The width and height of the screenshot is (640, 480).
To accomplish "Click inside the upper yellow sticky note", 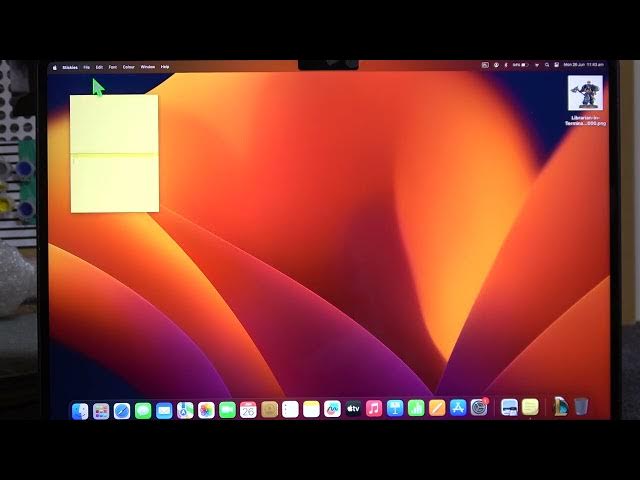I will (x=114, y=124).
